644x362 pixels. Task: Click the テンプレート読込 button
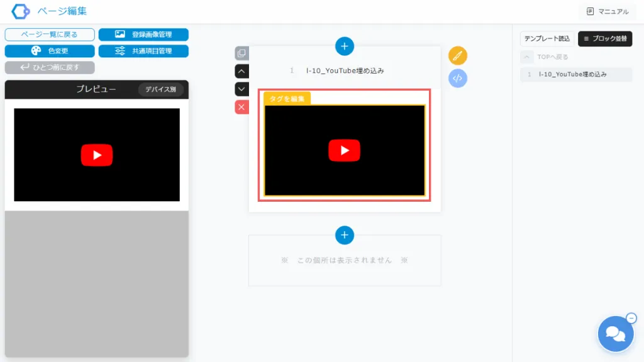click(x=547, y=39)
